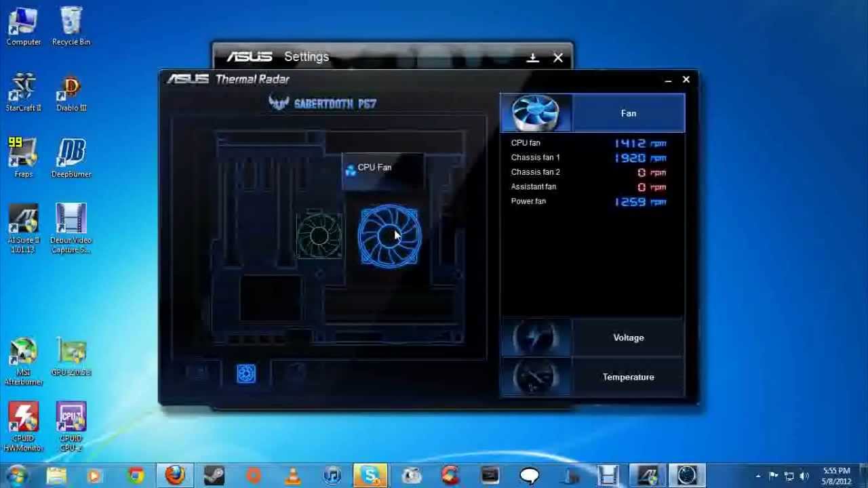Image resolution: width=868 pixels, height=488 pixels.
Task: Select the CPUID HWMonitor shortcut
Action: (x=24, y=427)
